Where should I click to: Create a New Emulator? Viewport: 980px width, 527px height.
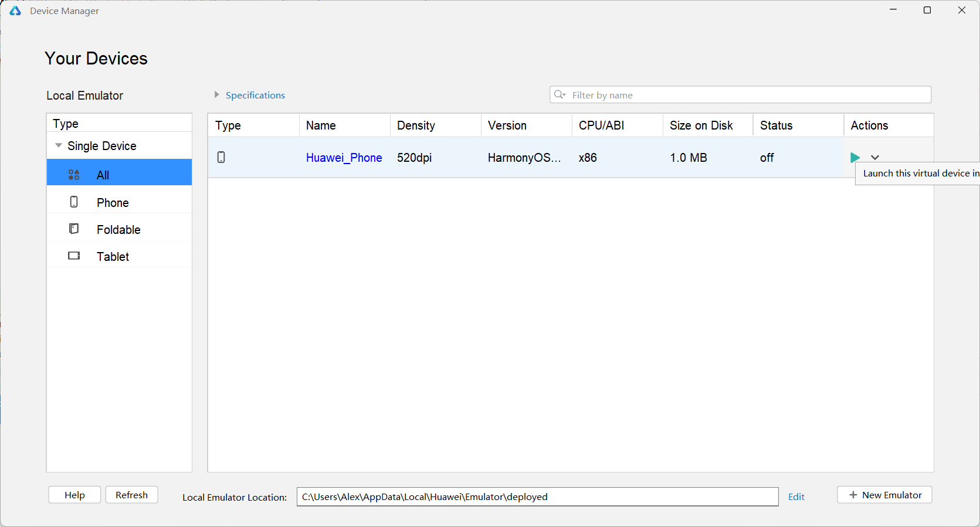[884, 495]
